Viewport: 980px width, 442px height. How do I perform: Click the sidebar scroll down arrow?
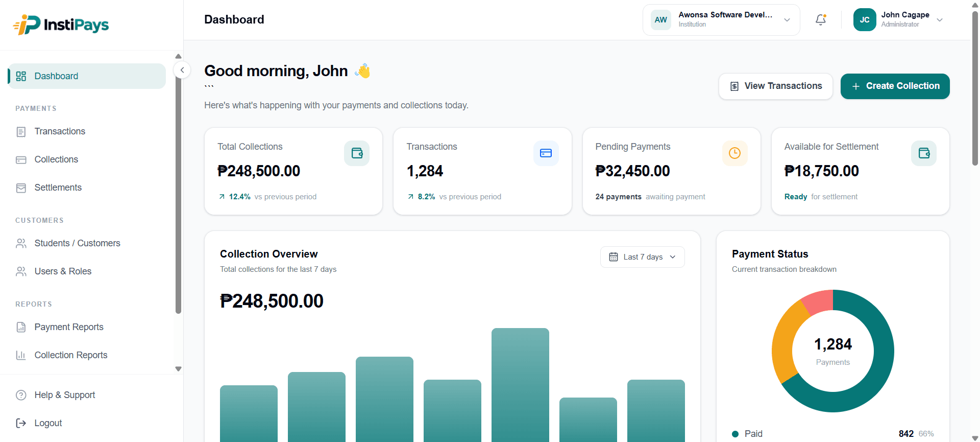(178, 368)
